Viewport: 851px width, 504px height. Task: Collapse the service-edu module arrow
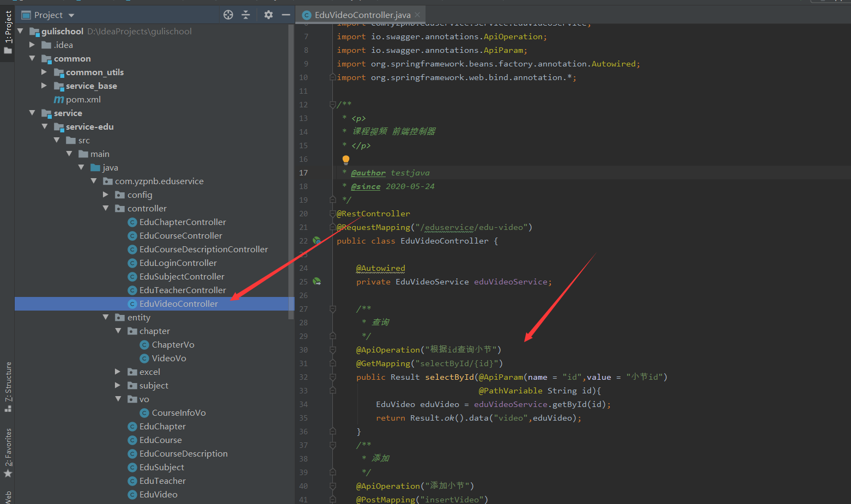click(x=45, y=126)
